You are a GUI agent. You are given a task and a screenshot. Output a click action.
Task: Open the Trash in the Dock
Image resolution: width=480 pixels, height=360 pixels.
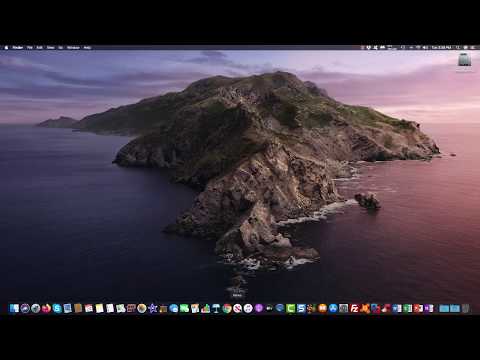(x=465, y=308)
